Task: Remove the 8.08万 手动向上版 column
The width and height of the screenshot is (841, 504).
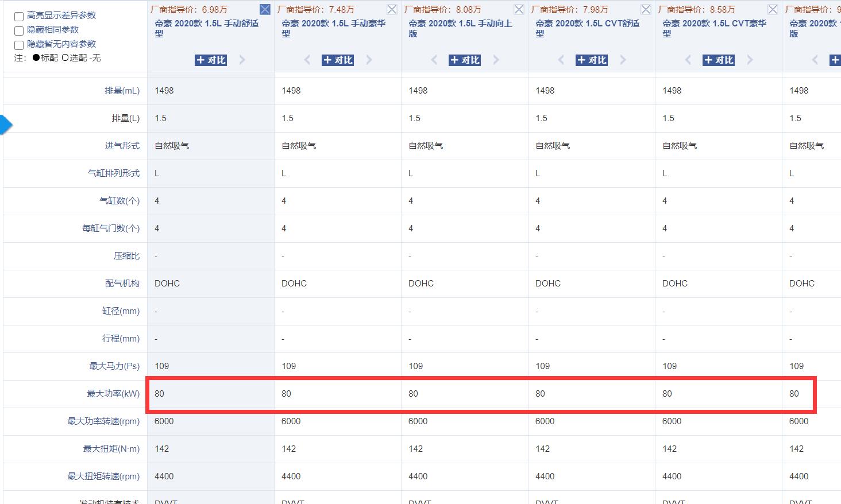Action: click(x=519, y=9)
